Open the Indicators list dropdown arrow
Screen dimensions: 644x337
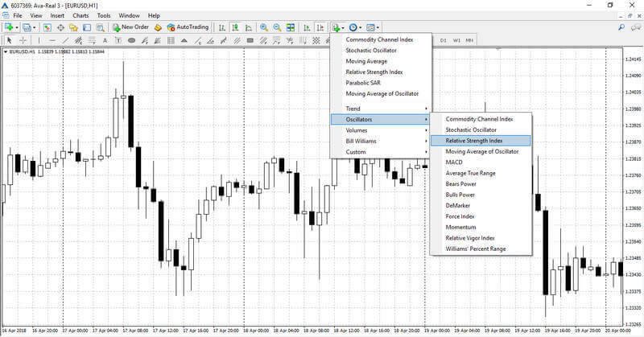click(343, 28)
